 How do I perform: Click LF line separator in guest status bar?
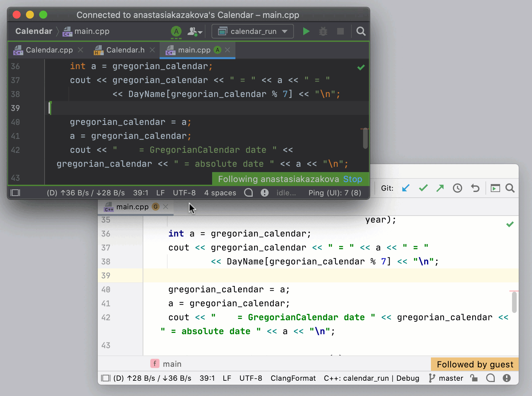point(161,193)
